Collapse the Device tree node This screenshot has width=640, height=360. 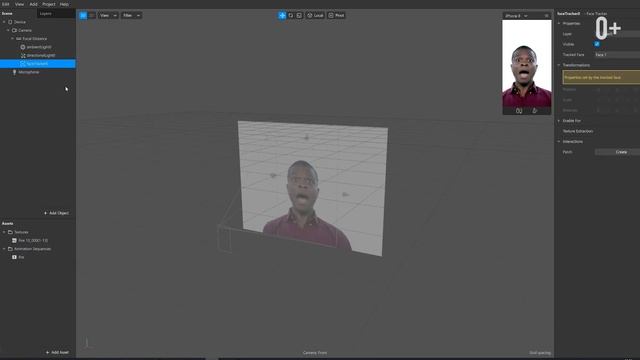click(4, 22)
